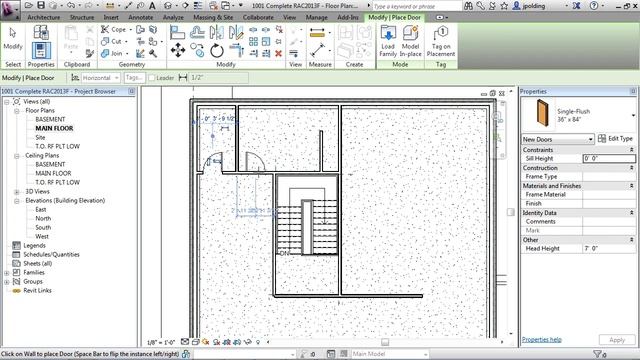Select the Move tool with four arrows

coord(178,51)
